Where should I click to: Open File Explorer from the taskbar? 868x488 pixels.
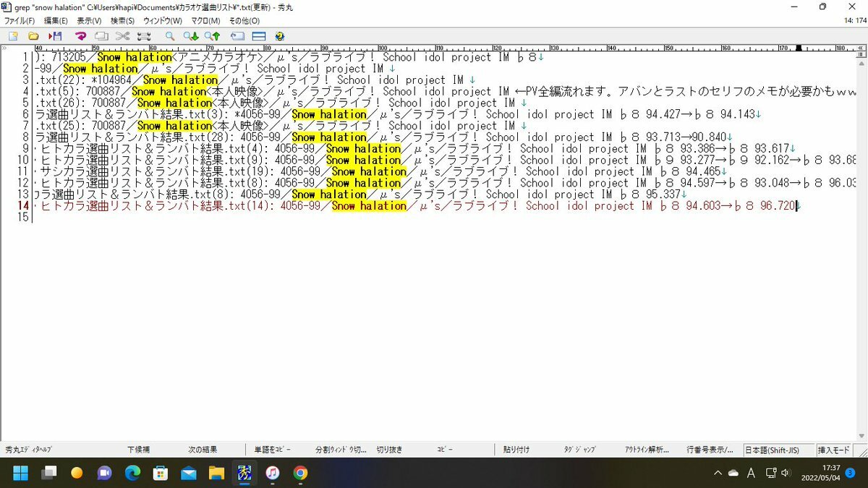[x=216, y=473]
